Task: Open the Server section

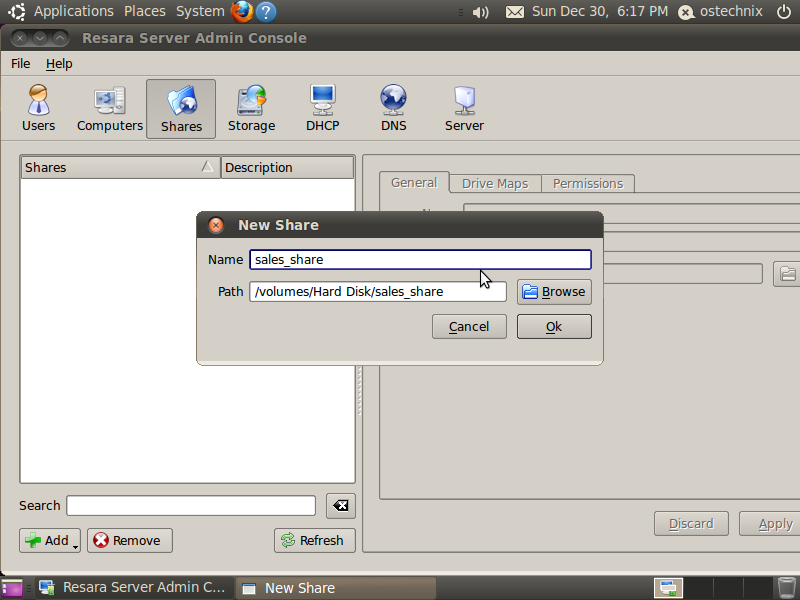Action: [464, 109]
